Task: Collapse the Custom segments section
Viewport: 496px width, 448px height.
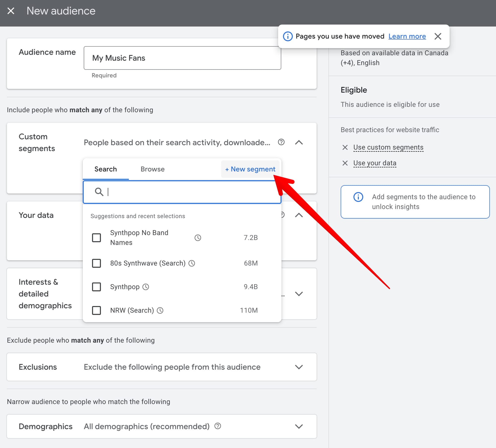Action: click(299, 142)
